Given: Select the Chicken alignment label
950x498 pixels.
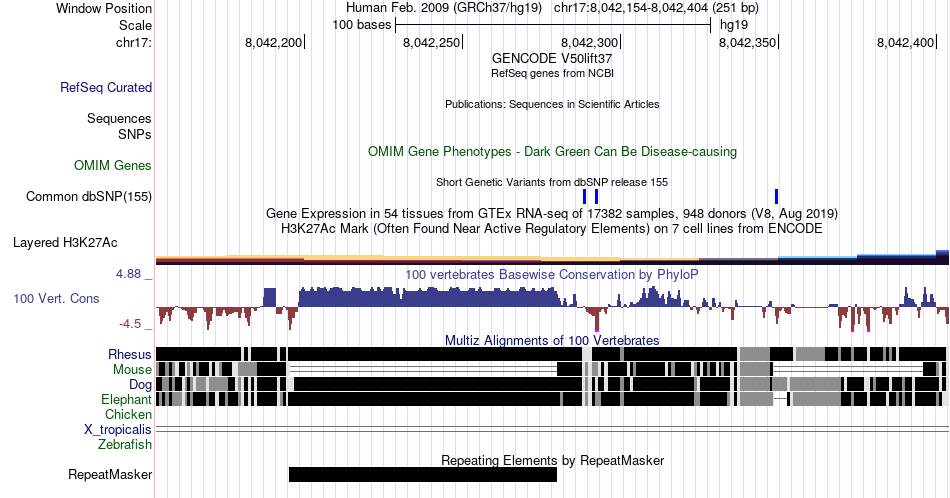Looking at the screenshot, I should coord(128,414).
